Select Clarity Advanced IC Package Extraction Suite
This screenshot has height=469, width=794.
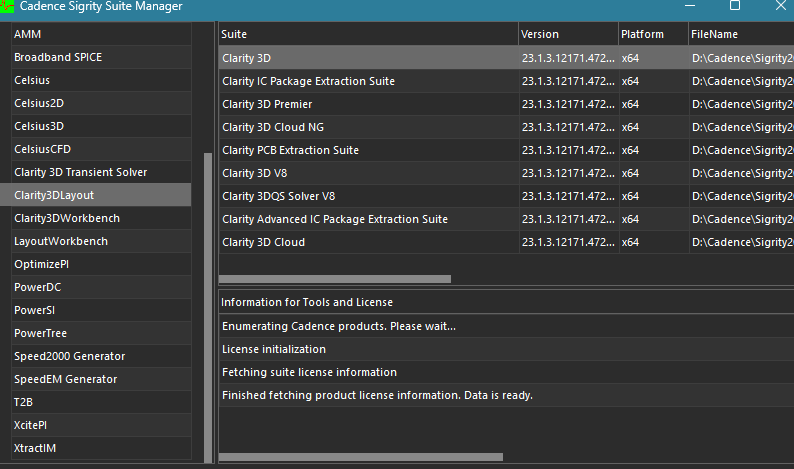tap(506, 219)
